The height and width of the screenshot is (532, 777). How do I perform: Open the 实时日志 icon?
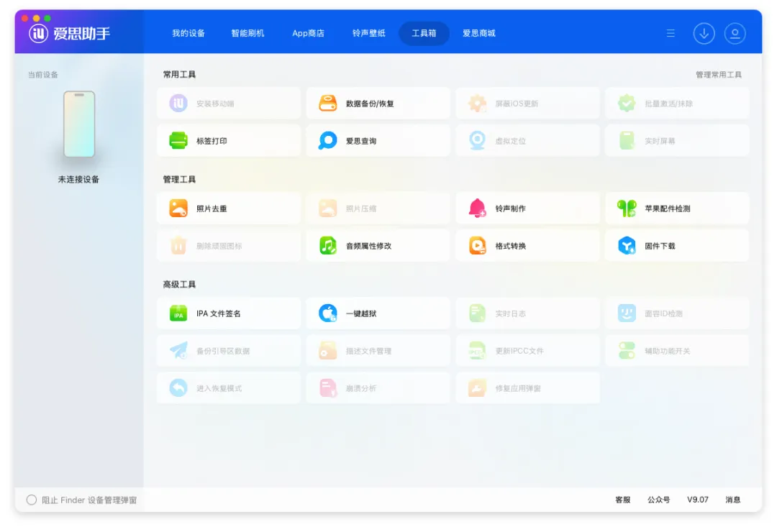tap(477, 313)
